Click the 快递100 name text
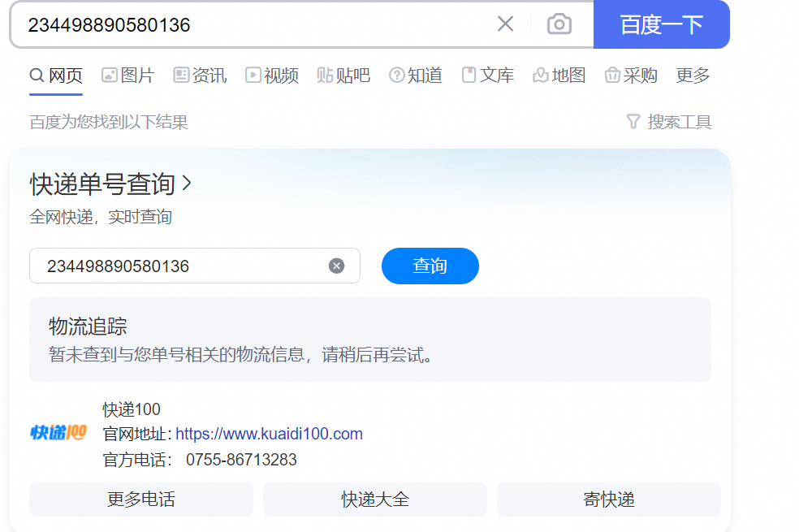This screenshot has height=532, width=799. [x=132, y=409]
